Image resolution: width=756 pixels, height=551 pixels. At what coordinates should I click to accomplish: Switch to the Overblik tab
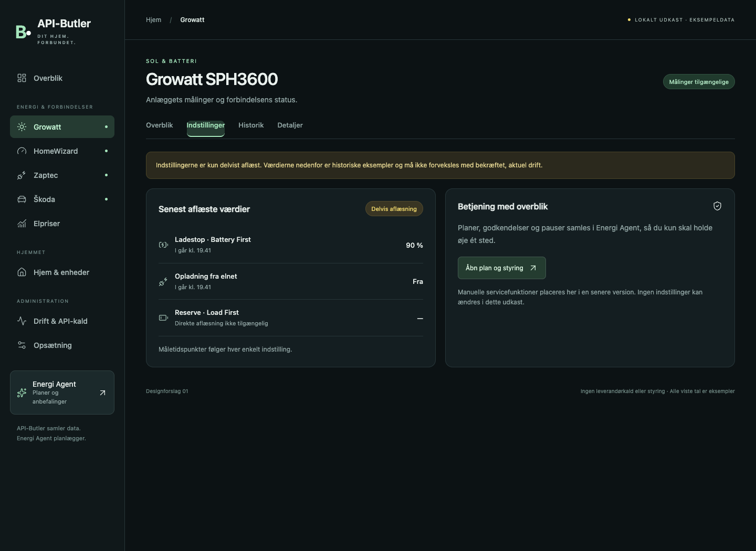point(159,125)
